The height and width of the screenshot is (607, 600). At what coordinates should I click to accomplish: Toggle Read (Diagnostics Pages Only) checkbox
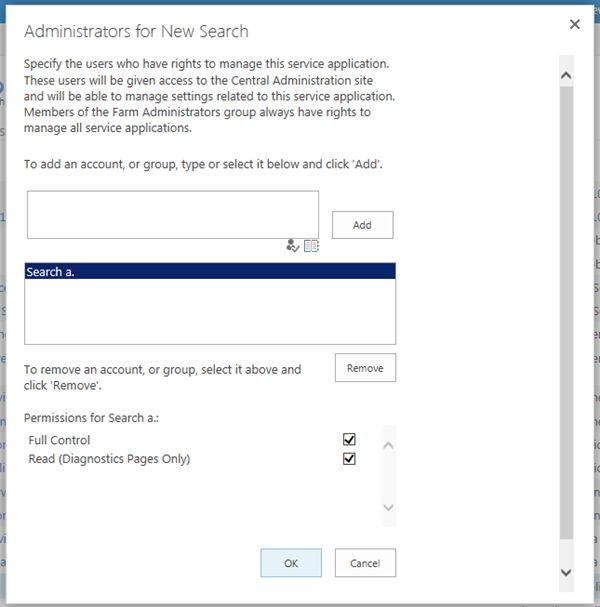tap(349, 459)
